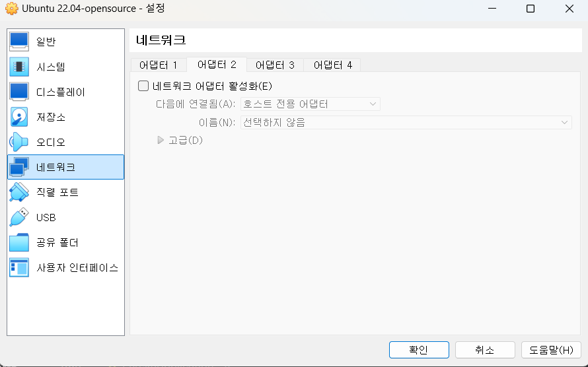Click the 네트워크 monitors icon

[19, 167]
